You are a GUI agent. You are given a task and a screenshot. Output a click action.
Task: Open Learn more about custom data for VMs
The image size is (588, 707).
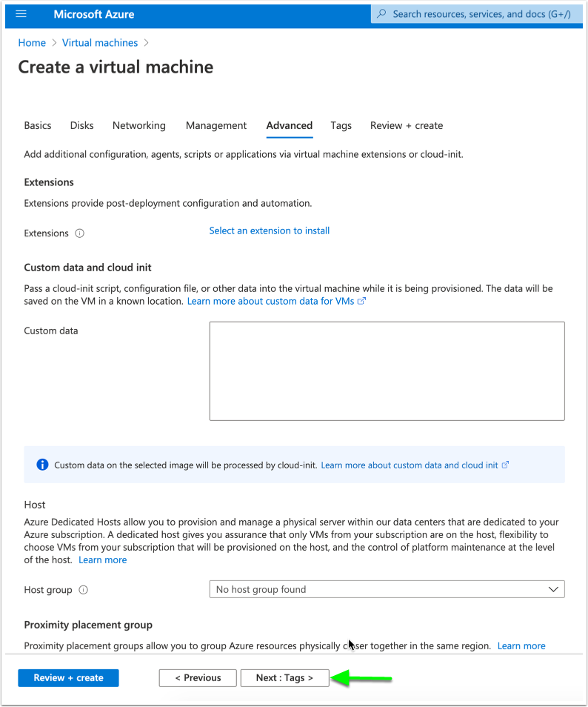[271, 301]
